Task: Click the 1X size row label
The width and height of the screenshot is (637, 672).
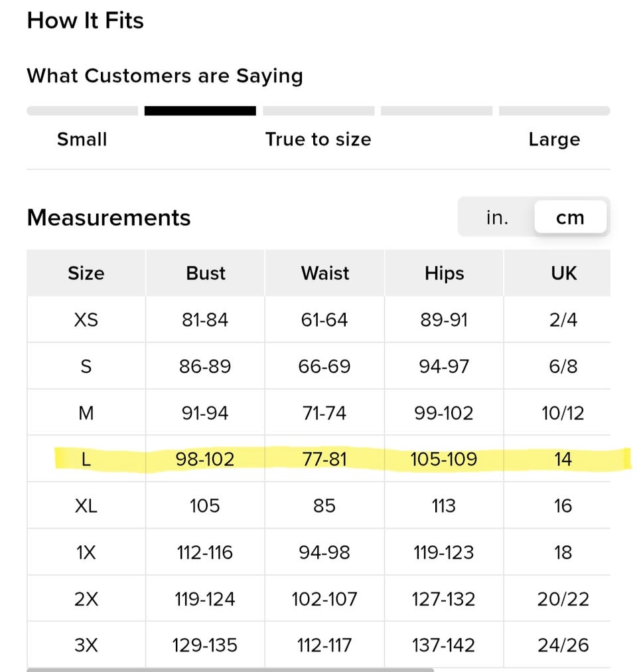Action: point(86,552)
